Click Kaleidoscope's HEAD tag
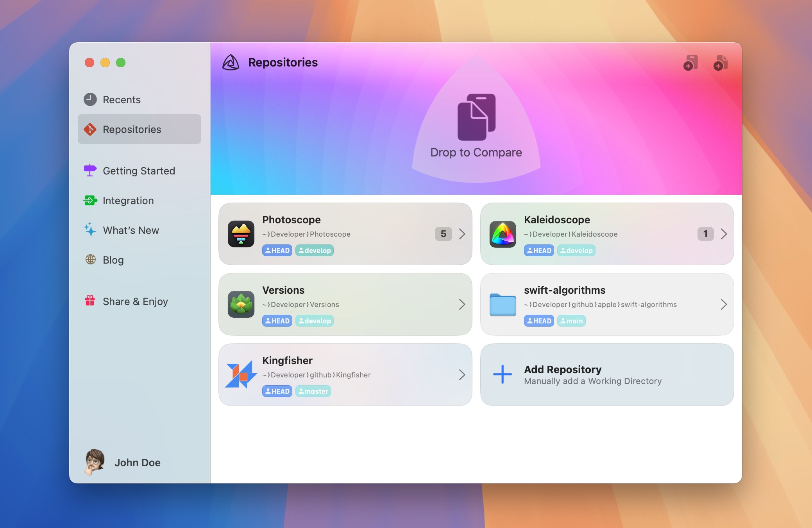The height and width of the screenshot is (528, 812). (x=539, y=250)
